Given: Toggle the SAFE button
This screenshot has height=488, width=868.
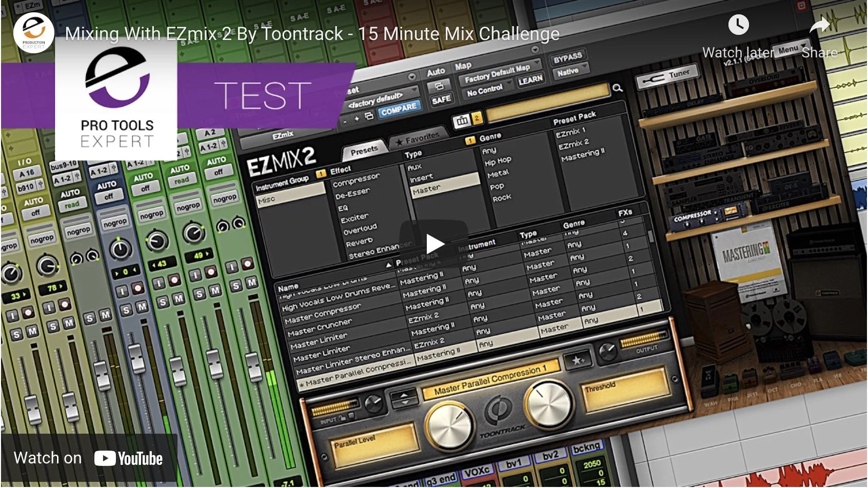Looking at the screenshot, I should [x=441, y=99].
